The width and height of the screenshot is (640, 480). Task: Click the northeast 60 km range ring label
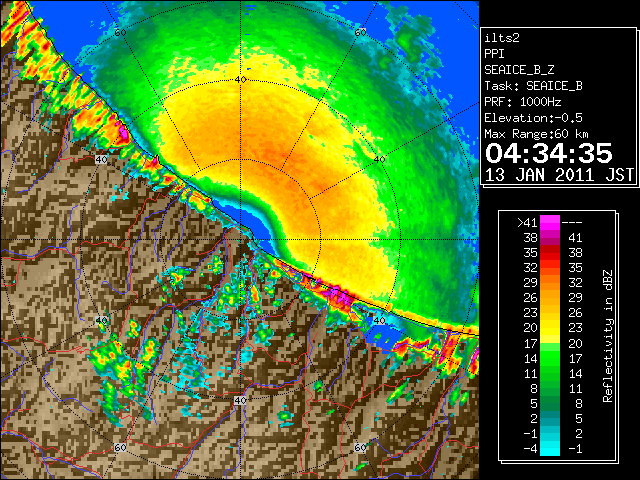pos(360,32)
